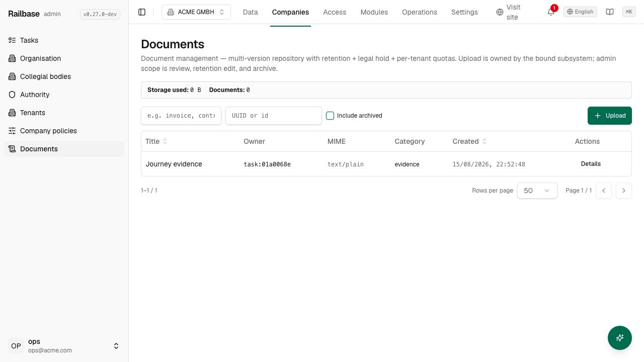
Task: Go to next page arrow
Action: click(x=624, y=191)
